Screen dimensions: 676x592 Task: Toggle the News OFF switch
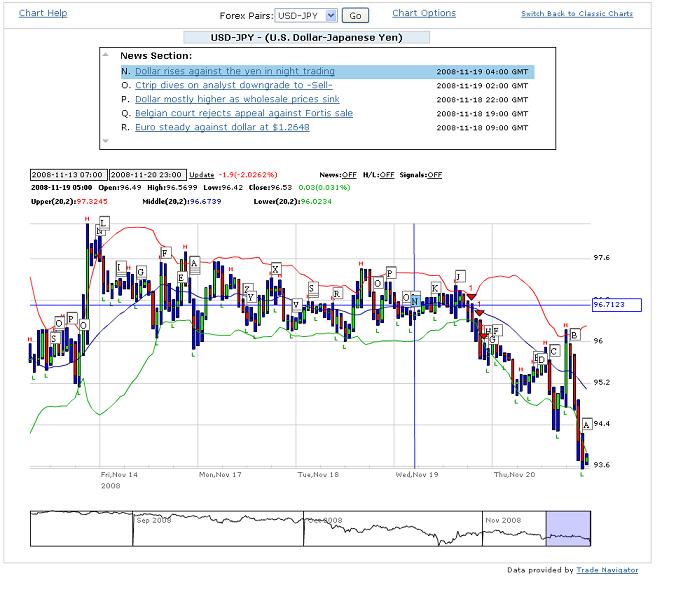coord(349,174)
